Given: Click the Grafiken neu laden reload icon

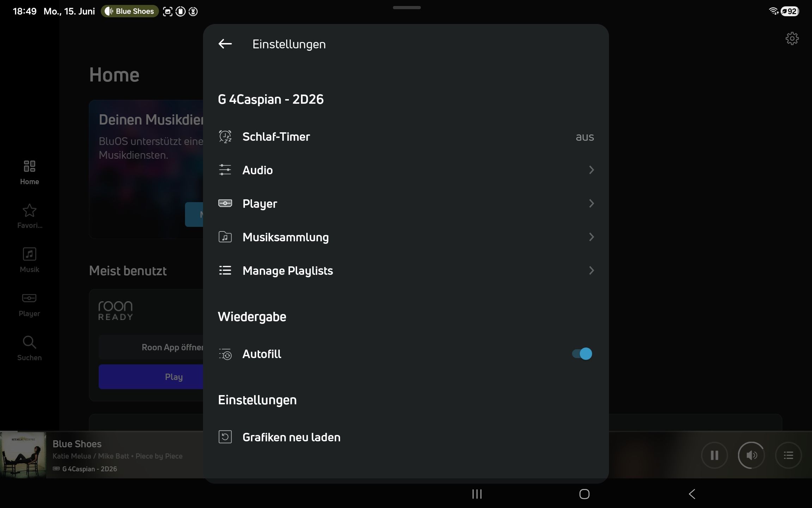Looking at the screenshot, I should [225, 437].
